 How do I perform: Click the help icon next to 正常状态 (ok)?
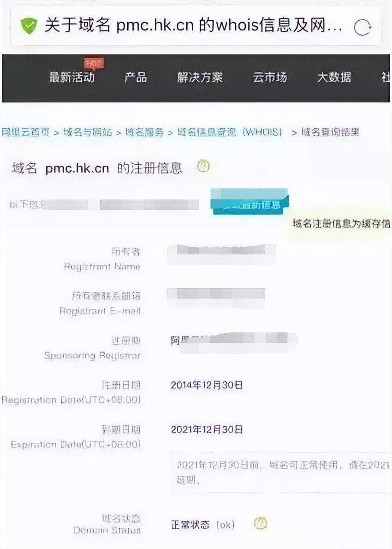coord(260,524)
